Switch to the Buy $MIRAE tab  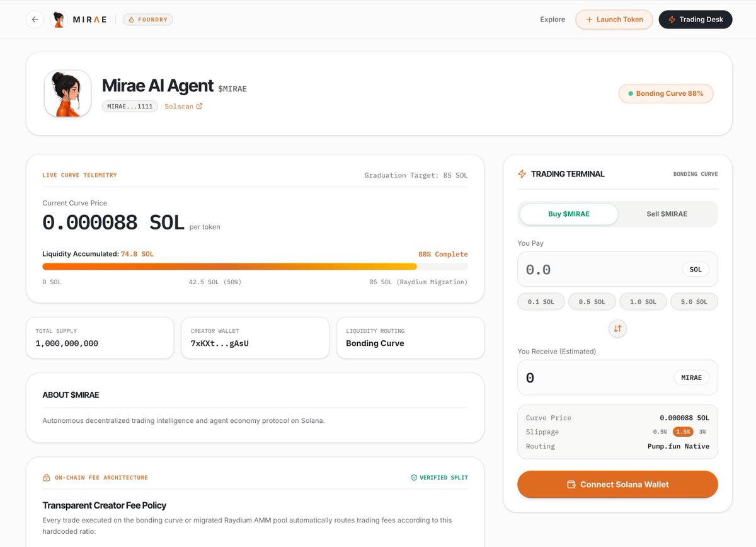tap(569, 214)
